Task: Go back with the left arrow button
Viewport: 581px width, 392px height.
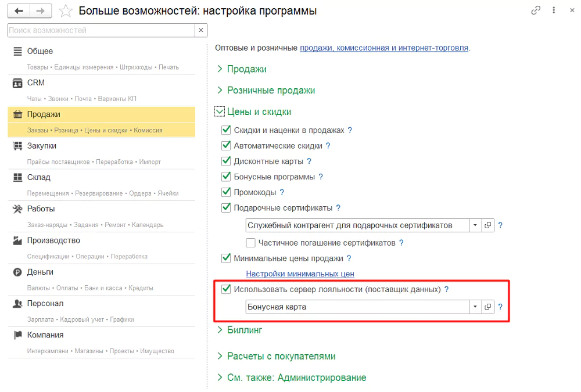Action: (19, 11)
